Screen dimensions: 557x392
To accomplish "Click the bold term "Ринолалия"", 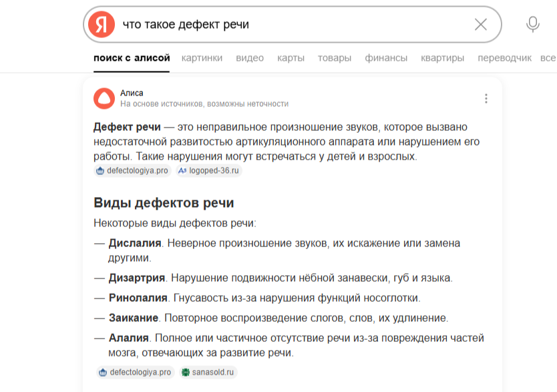I will pyautogui.click(x=138, y=298).
